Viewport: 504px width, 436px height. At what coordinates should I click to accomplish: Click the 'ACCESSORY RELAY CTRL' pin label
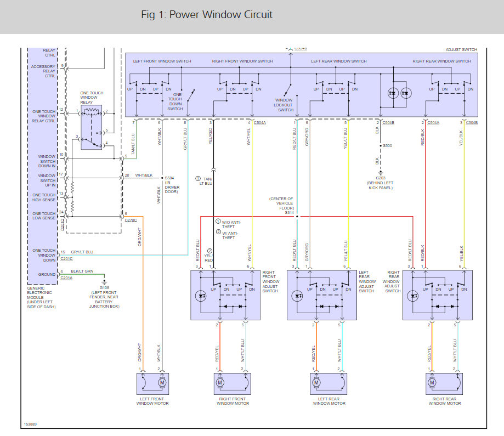click(x=43, y=71)
